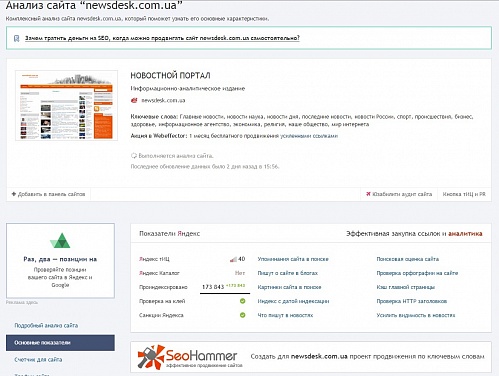
Task: Click the 'Яндекс тИЦ' label
Action: (154, 259)
